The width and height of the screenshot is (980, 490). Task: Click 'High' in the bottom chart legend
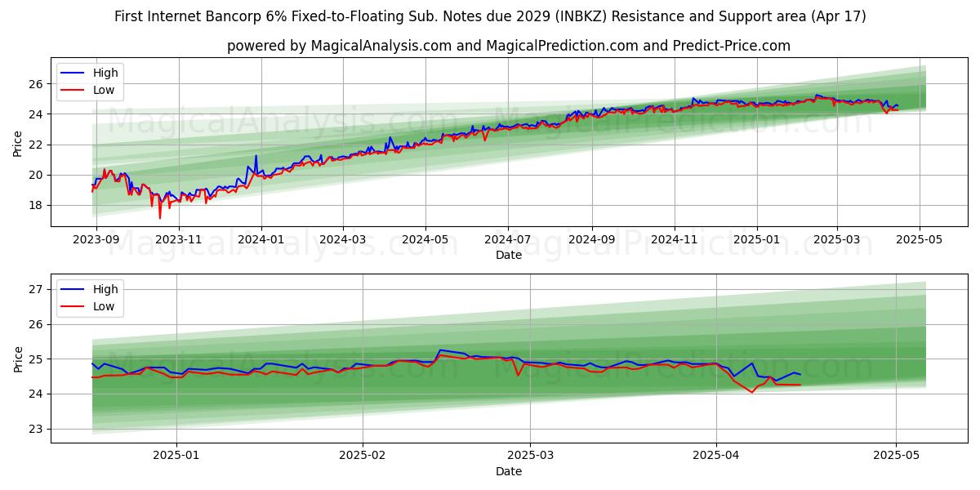(x=105, y=289)
